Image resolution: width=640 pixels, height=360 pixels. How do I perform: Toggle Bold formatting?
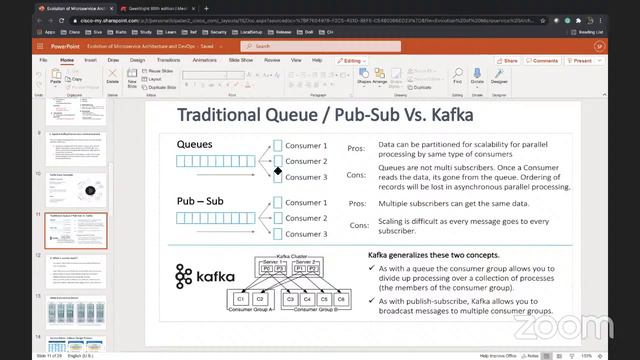(187, 85)
